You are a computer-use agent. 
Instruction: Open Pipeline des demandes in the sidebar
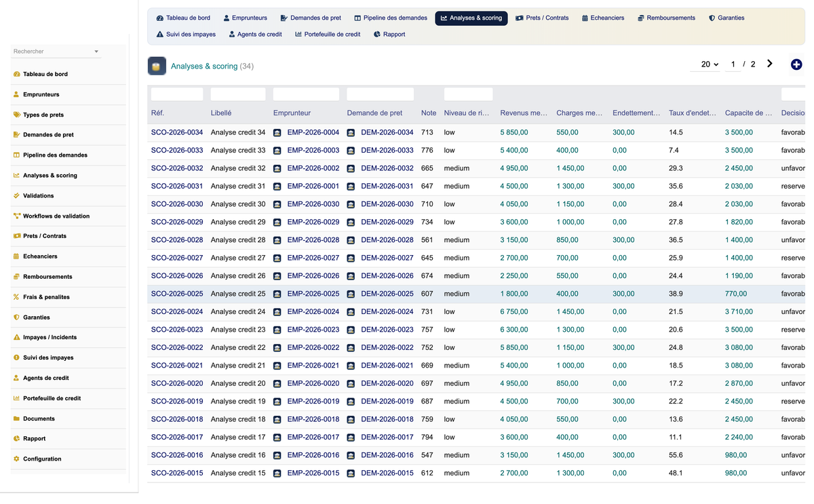pos(55,155)
